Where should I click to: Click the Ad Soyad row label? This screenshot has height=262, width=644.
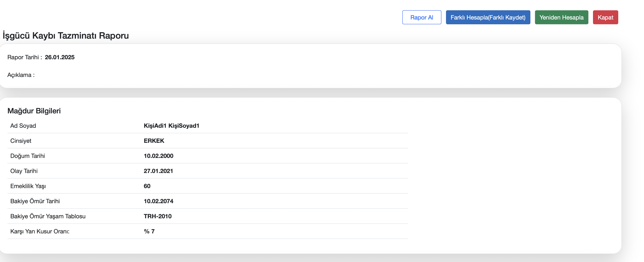(23, 126)
